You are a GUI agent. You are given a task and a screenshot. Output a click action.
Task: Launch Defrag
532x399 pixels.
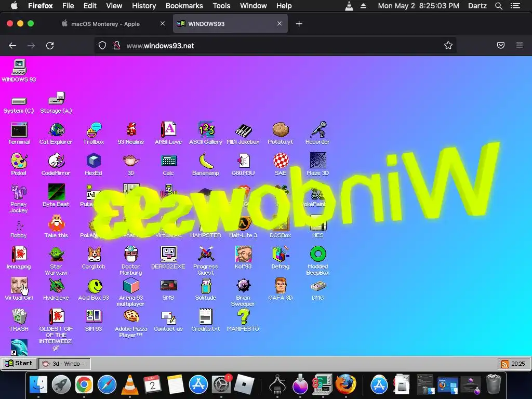280,255
